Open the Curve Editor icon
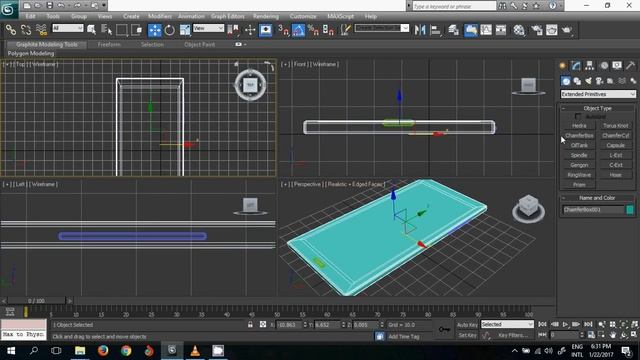The width and height of the screenshot is (640, 360). tap(486, 30)
